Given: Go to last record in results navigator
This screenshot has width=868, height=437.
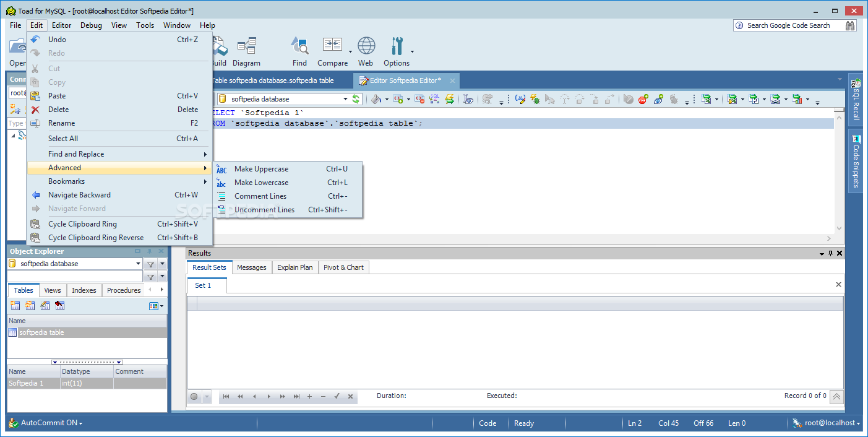Looking at the screenshot, I should point(297,396).
